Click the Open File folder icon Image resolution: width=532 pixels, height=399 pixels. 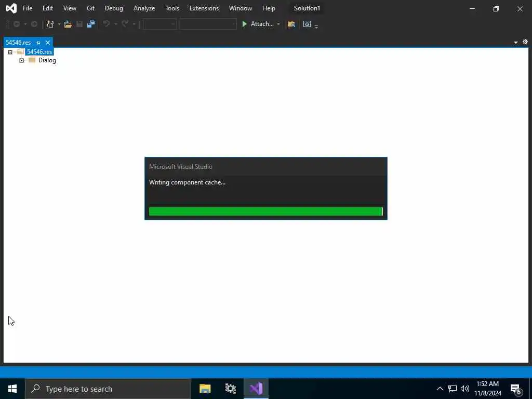[68, 24]
